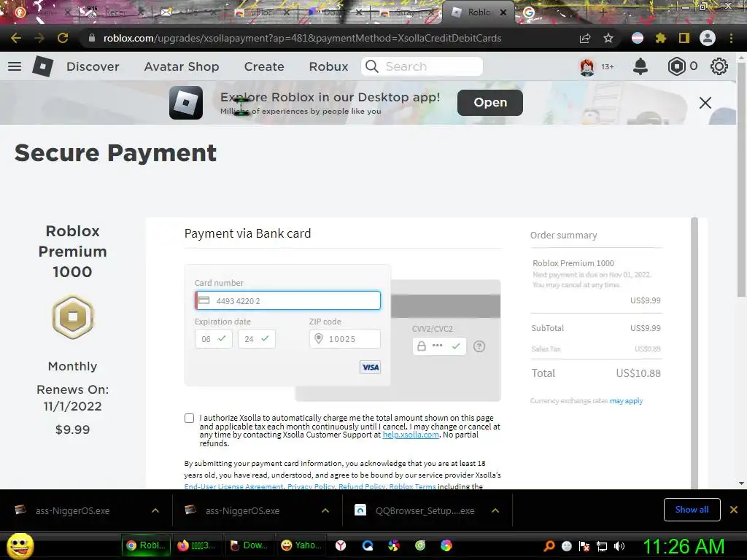Open the volume speaker tray icon

619,546
